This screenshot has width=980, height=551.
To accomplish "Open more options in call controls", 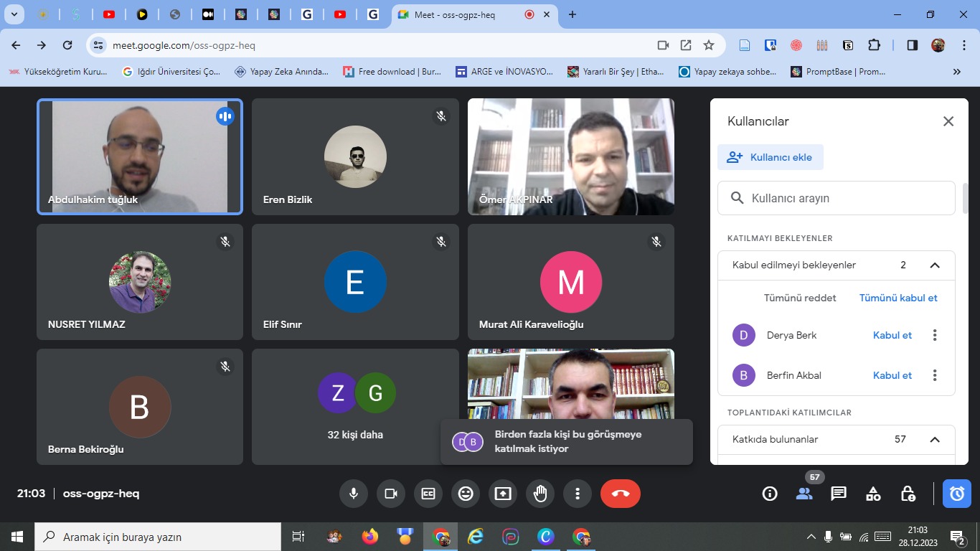I will click(578, 494).
